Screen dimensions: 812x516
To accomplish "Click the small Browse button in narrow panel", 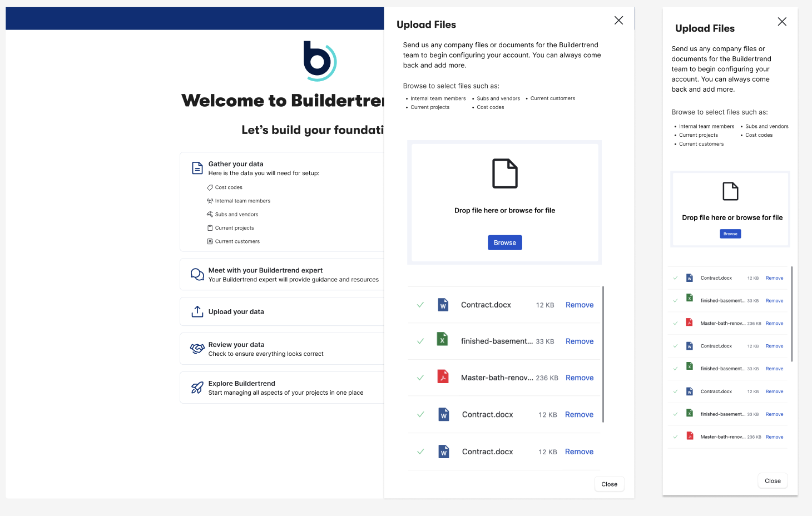I will click(730, 234).
